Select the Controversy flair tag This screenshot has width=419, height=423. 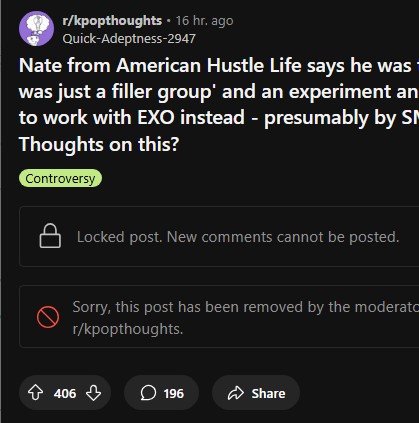click(60, 178)
